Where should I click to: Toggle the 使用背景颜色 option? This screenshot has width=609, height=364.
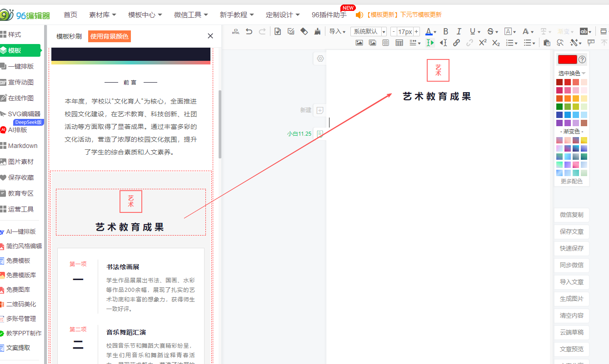[110, 36]
